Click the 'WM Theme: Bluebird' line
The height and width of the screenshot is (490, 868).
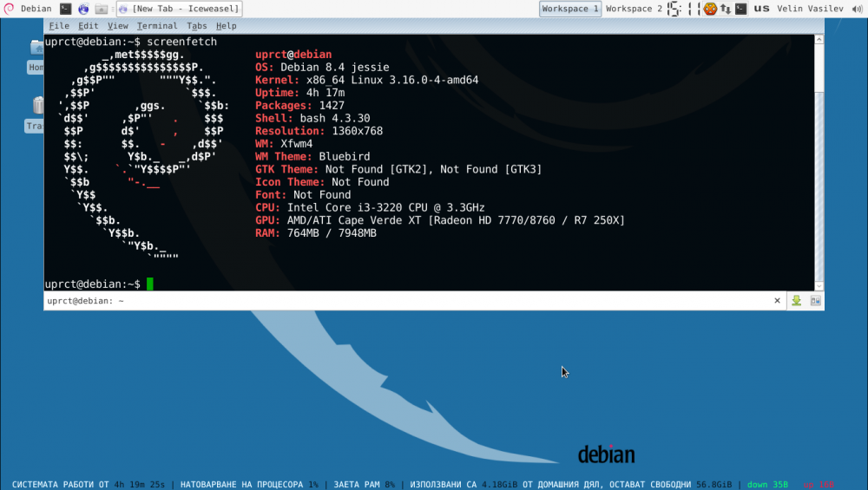312,156
